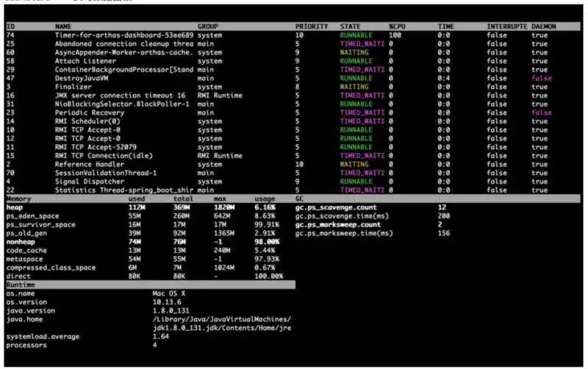Viewport: 588px width, 369px height.
Task: Click the STATE column header
Action: pyautogui.click(x=350, y=26)
